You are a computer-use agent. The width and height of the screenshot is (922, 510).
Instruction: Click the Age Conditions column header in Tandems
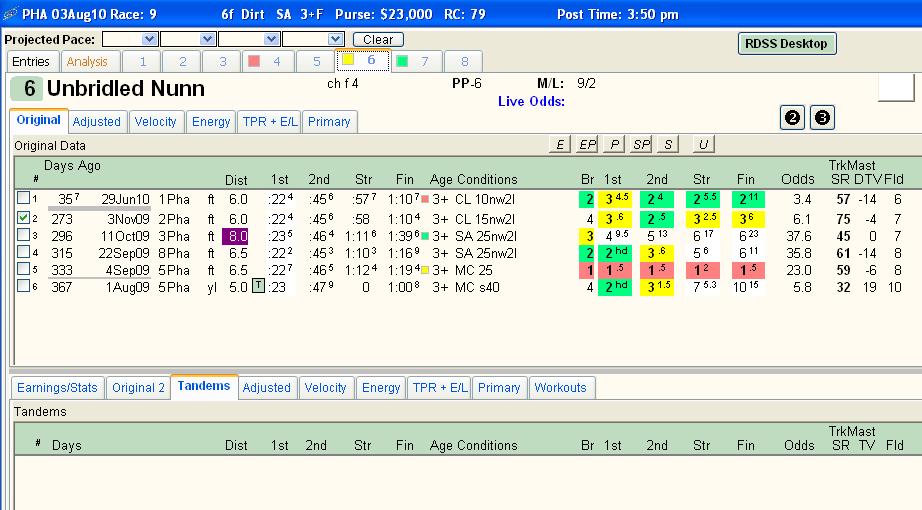click(x=473, y=446)
